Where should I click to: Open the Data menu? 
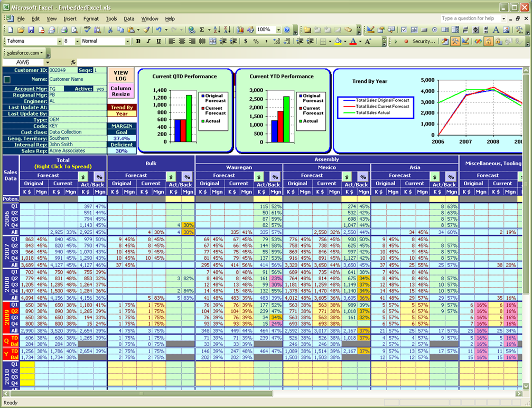[129, 18]
